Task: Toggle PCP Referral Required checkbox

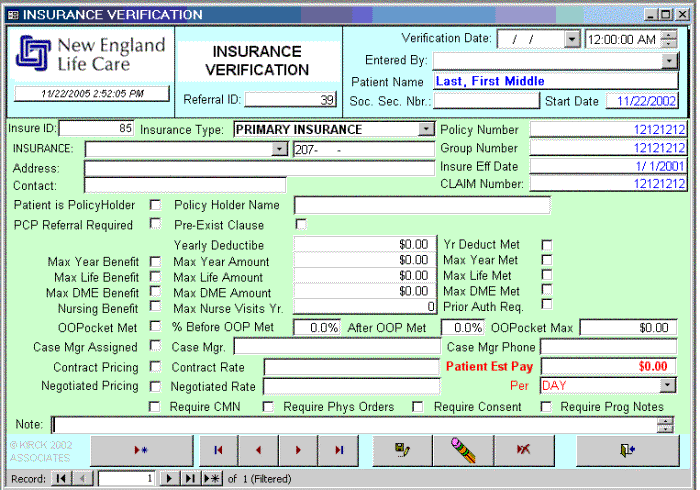Action: pos(155,223)
